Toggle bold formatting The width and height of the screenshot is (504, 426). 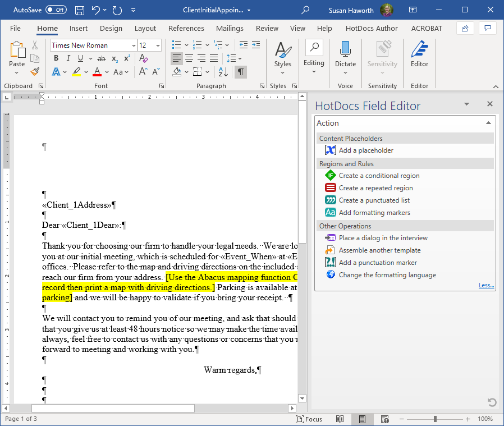tap(56, 58)
